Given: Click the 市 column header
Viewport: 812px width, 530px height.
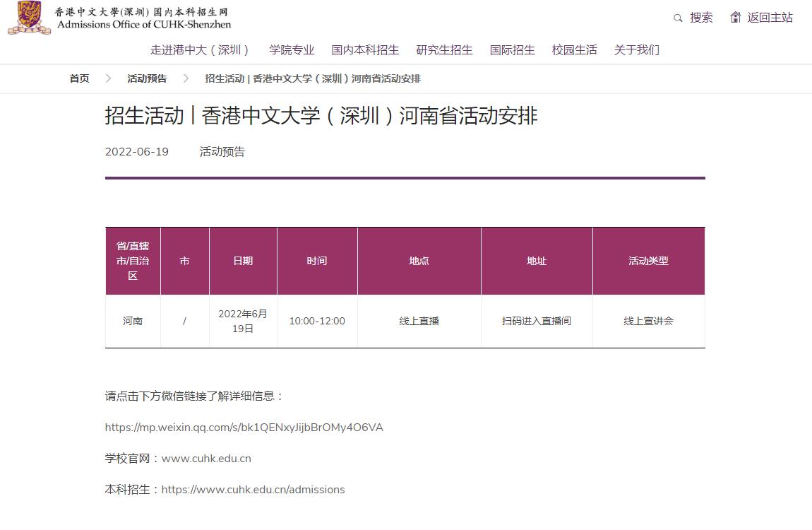Looking at the screenshot, I should 185,261.
